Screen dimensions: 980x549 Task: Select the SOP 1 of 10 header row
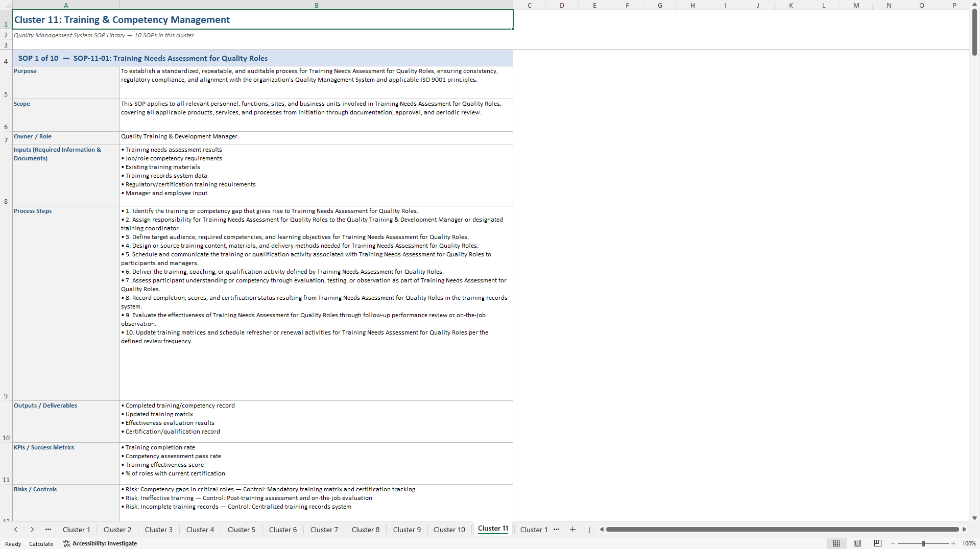262,58
